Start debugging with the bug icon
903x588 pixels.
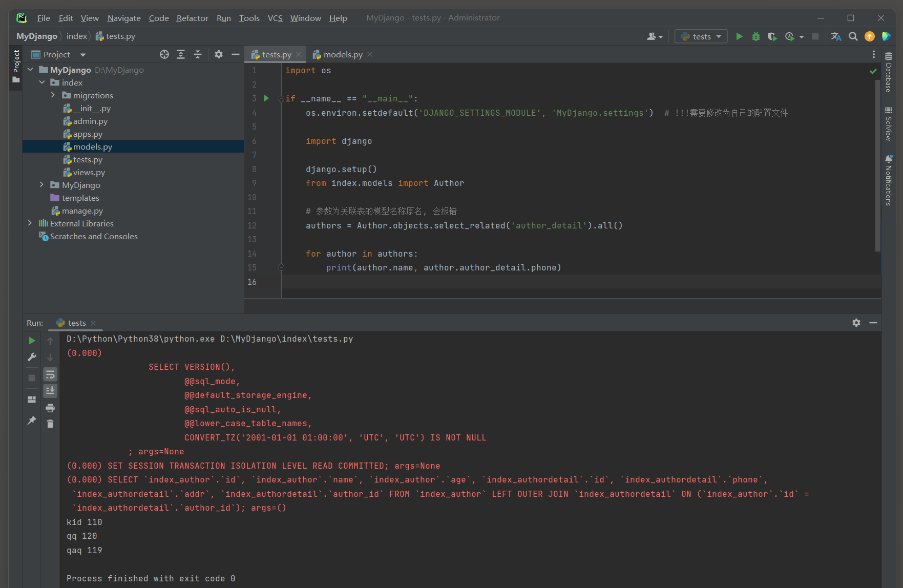(x=755, y=36)
